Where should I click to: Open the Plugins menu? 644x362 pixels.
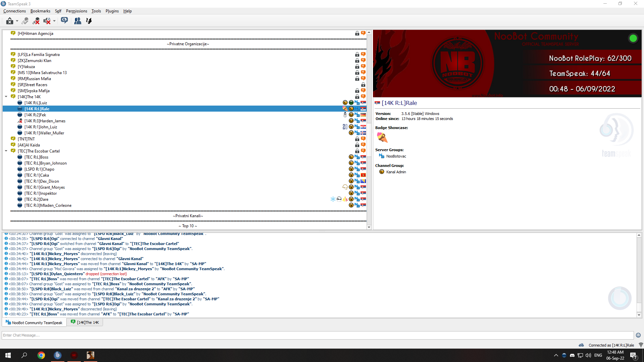point(112,11)
